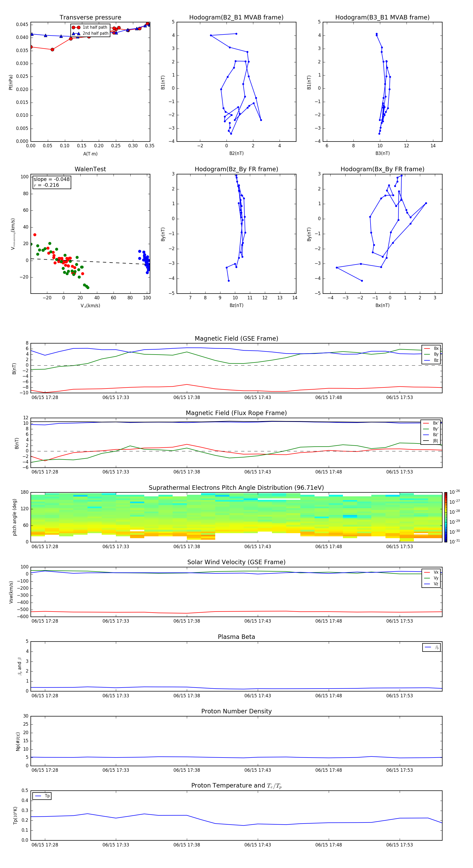Viewport: 473px width, 868px height.
Task: Click the 'Transverse pressure' plot title
Action: coord(90,18)
